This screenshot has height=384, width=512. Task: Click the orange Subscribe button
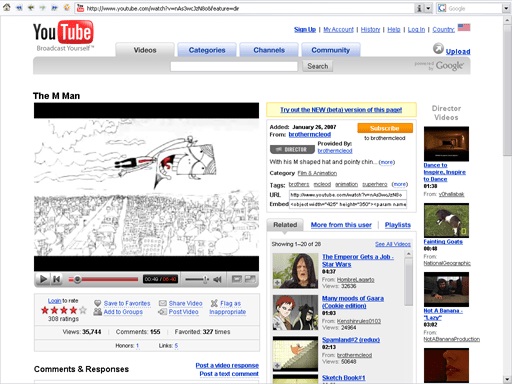pyautogui.click(x=385, y=128)
